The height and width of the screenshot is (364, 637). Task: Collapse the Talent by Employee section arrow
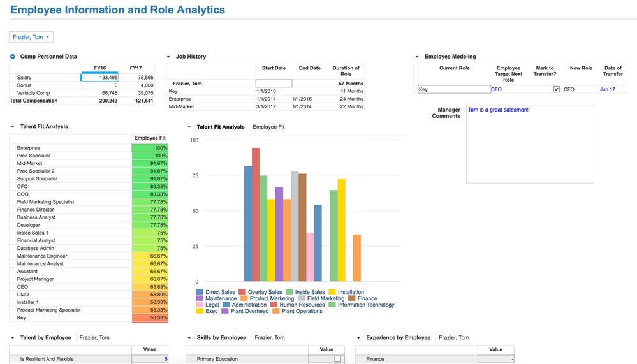point(13,338)
